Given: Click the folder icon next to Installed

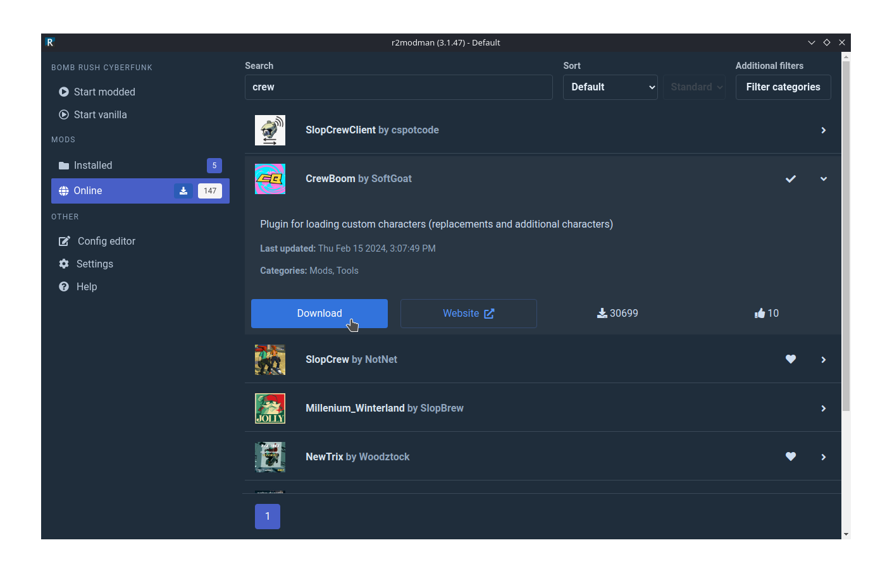Looking at the screenshot, I should pos(64,166).
